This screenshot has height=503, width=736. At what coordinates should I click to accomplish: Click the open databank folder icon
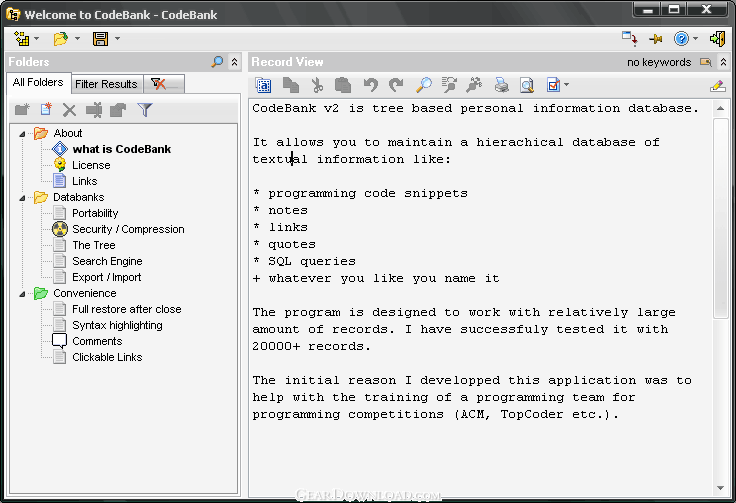tap(61, 38)
